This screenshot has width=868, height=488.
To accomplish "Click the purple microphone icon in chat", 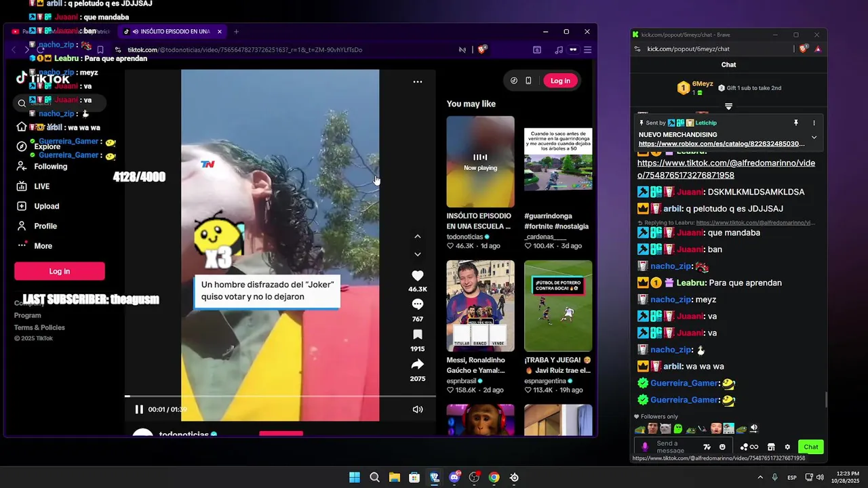I will click(x=645, y=447).
